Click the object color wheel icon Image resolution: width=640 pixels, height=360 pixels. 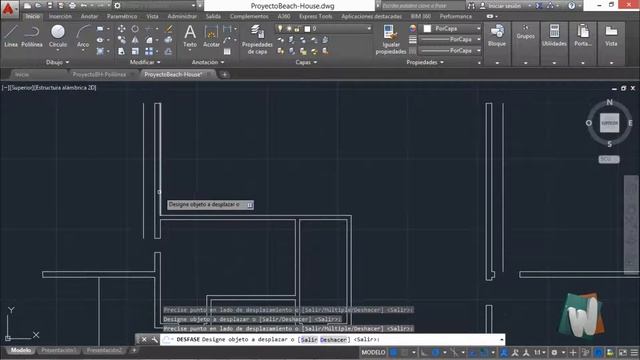(413, 29)
